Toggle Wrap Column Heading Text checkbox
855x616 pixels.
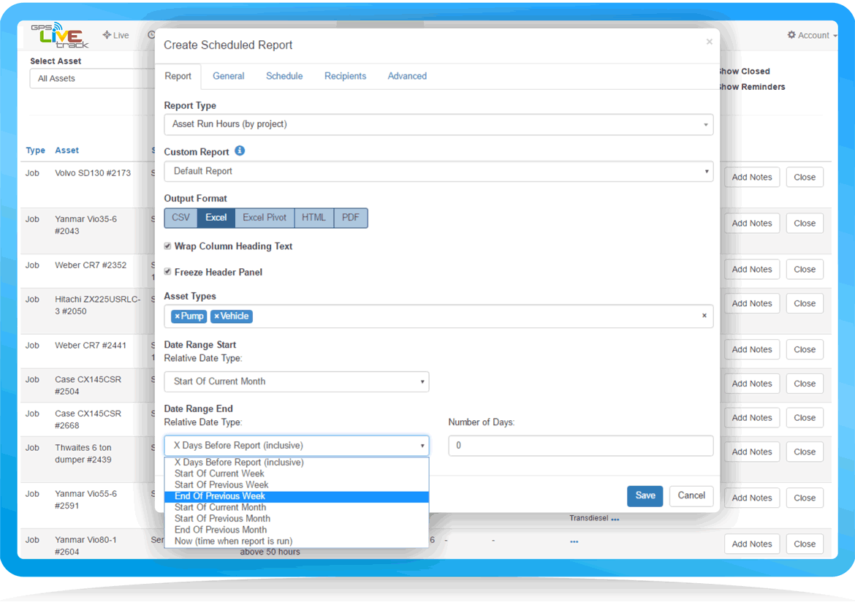pyautogui.click(x=168, y=246)
